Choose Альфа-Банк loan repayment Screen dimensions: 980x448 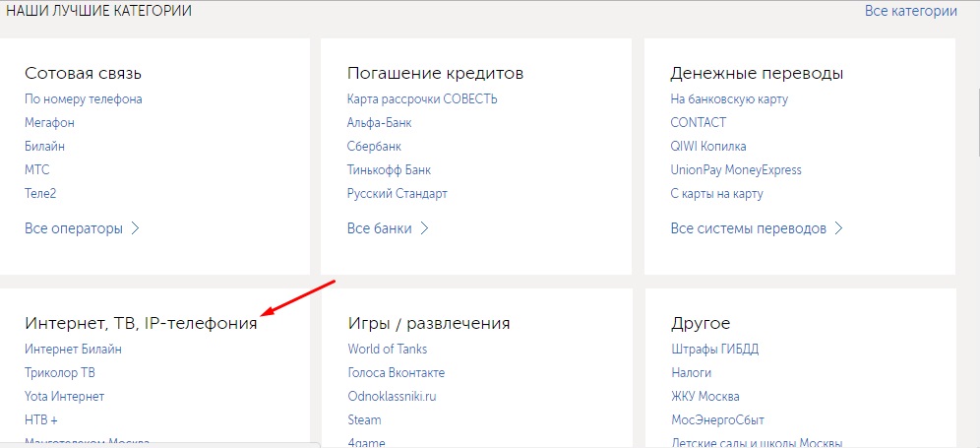click(380, 123)
